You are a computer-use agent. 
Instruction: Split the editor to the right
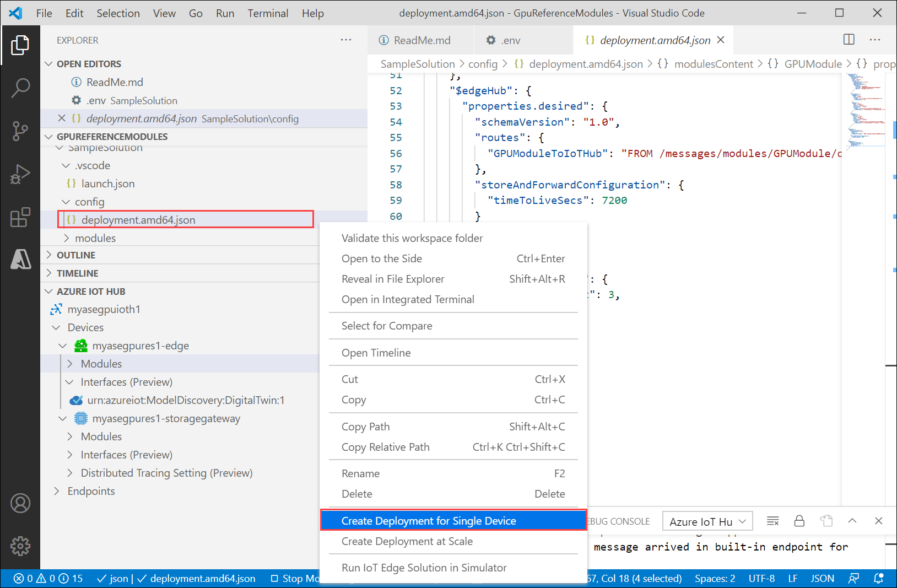click(849, 40)
